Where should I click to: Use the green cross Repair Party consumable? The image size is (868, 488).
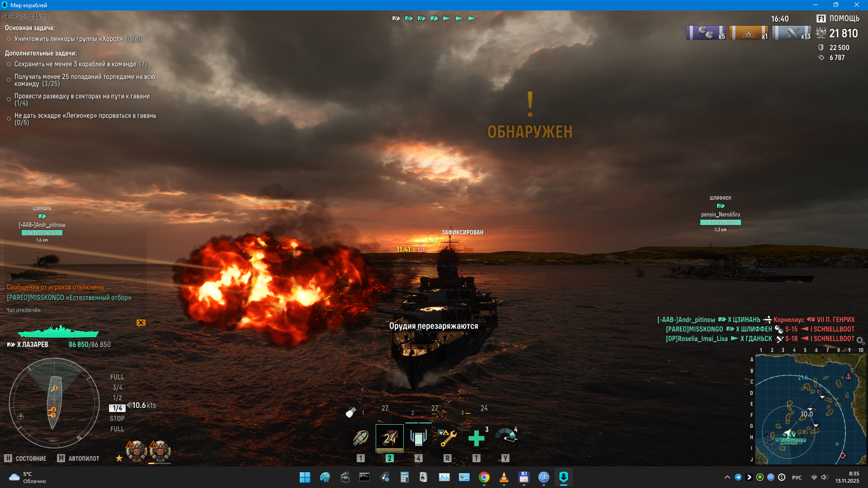coord(476,438)
